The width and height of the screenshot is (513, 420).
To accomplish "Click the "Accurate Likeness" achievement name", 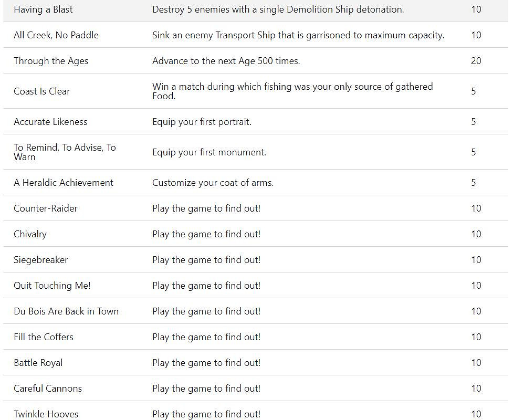I will (50, 122).
